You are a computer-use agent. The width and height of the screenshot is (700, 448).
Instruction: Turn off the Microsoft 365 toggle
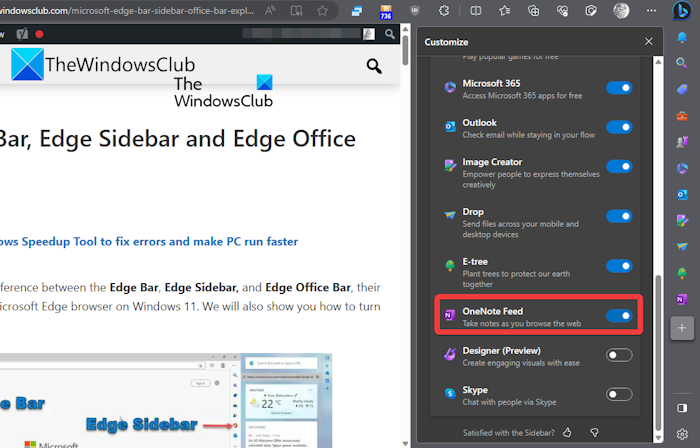(x=619, y=88)
